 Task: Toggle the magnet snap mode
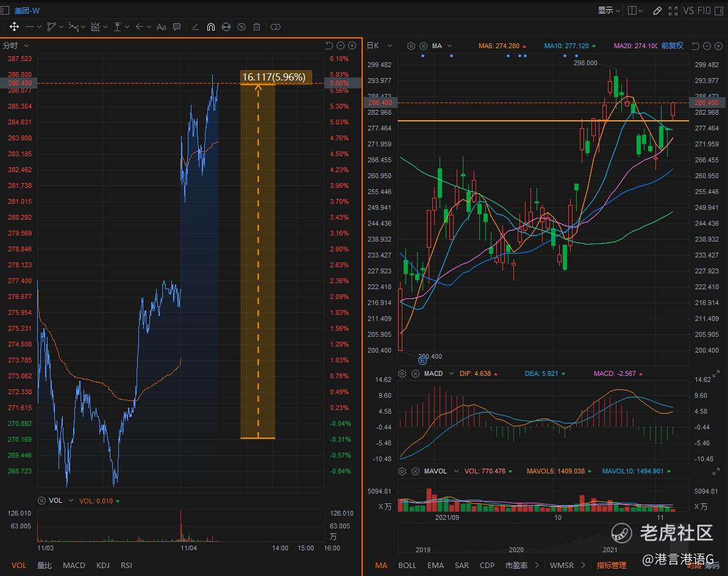211,27
